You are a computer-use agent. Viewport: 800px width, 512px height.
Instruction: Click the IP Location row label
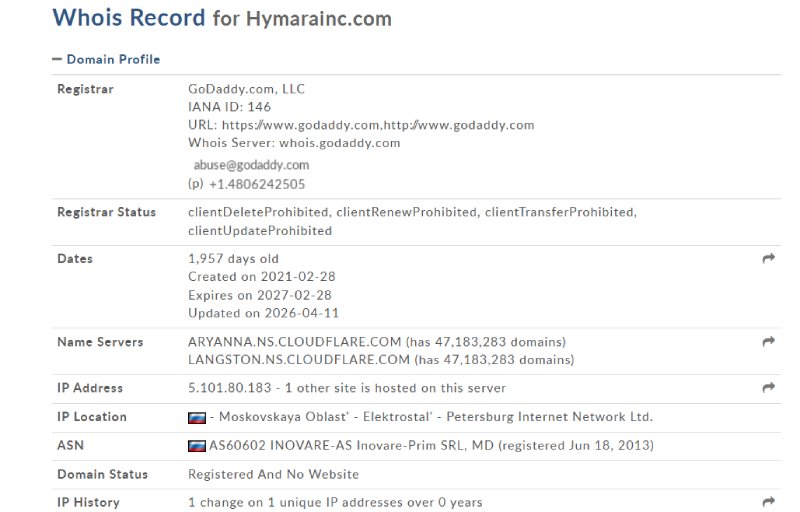click(x=92, y=417)
